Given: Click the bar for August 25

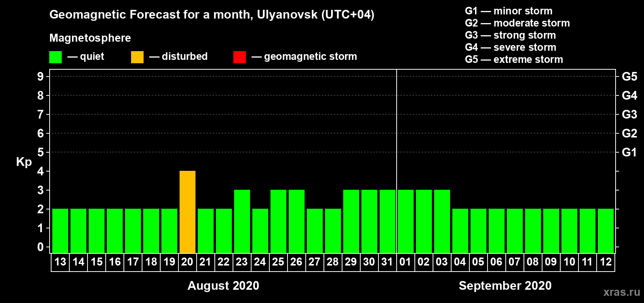Looking at the screenshot, I should [x=278, y=221].
